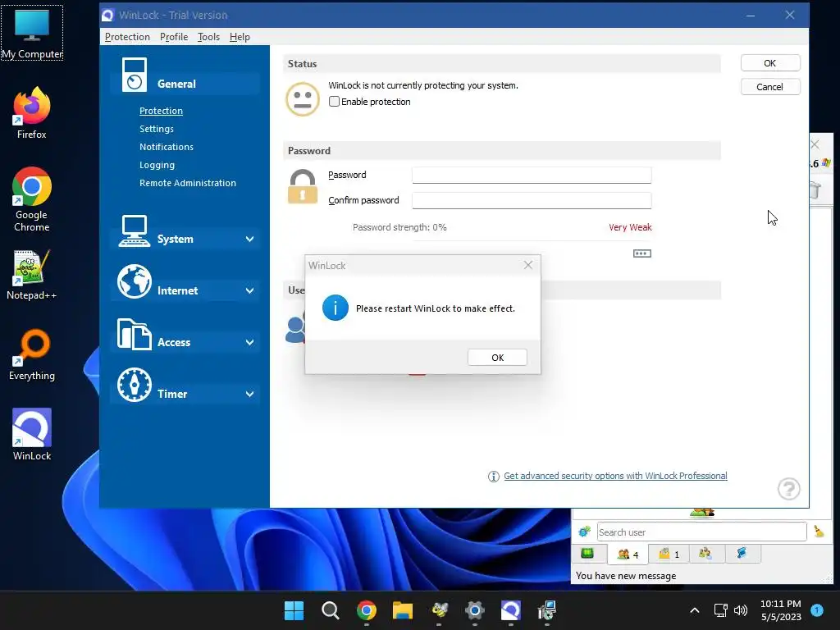Click OK in the WinLock restart dialog
The image size is (840, 630).
pyautogui.click(x=497, y=358)
